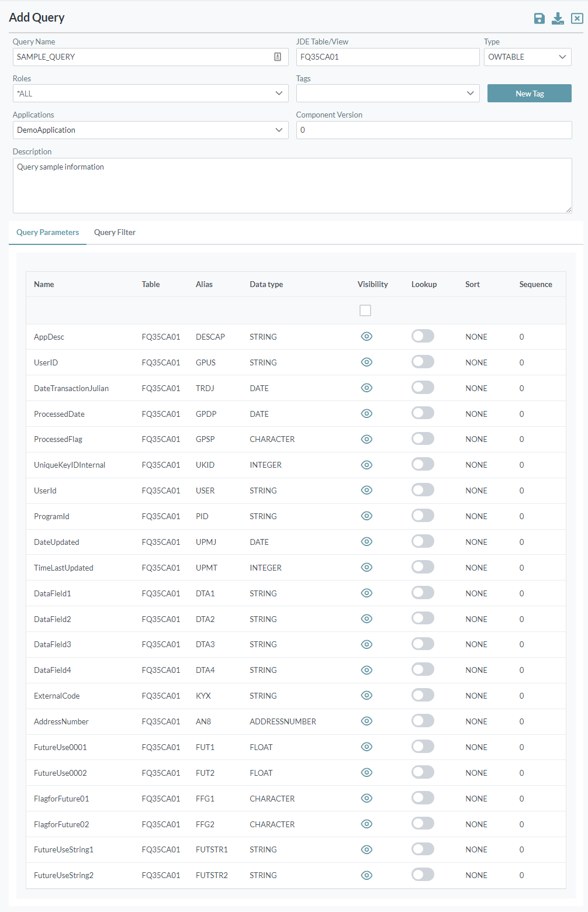Save the query using the disk icon

pos(539,18)
